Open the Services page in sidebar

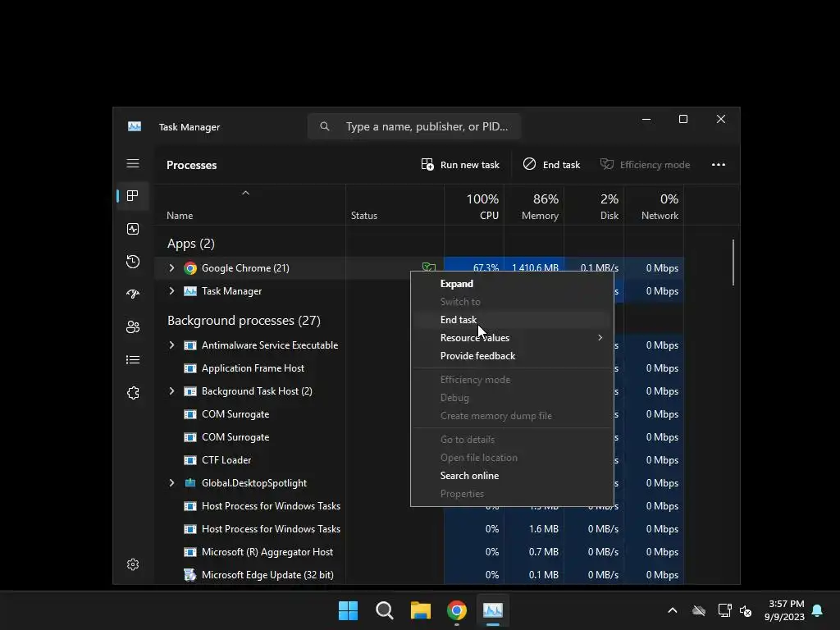coord(133,393)
